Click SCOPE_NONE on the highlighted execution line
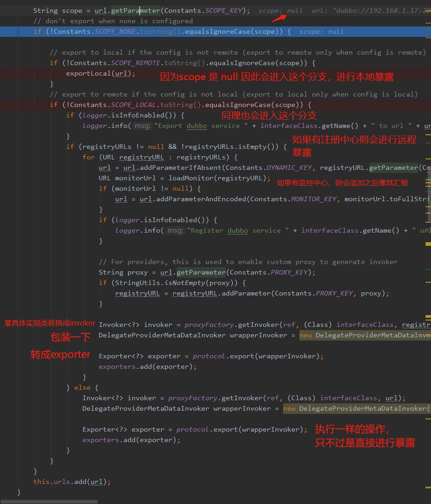This screenshot has height=504, width=431. tap(115, 31)
